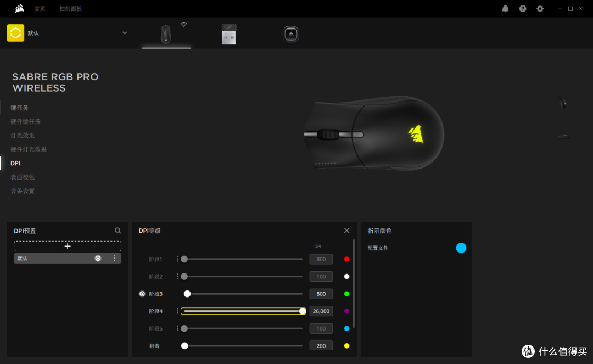Select the 阶段3 stage label

[155, 294]
